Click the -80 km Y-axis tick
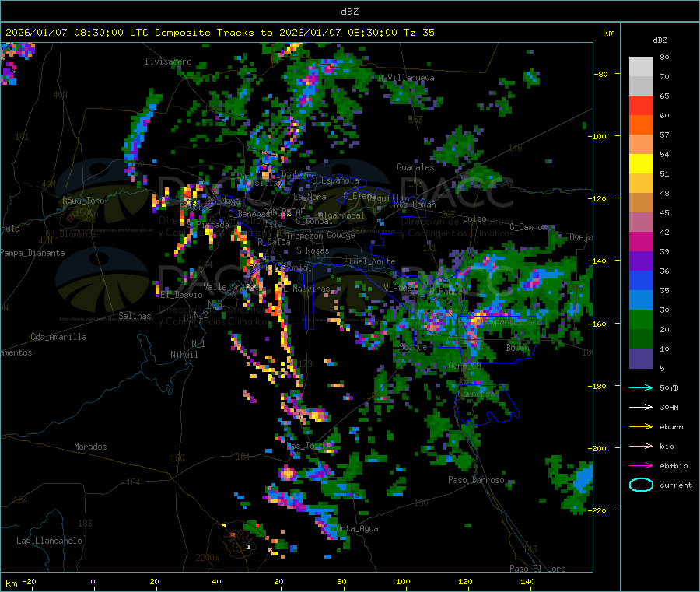 coord(601,74)
